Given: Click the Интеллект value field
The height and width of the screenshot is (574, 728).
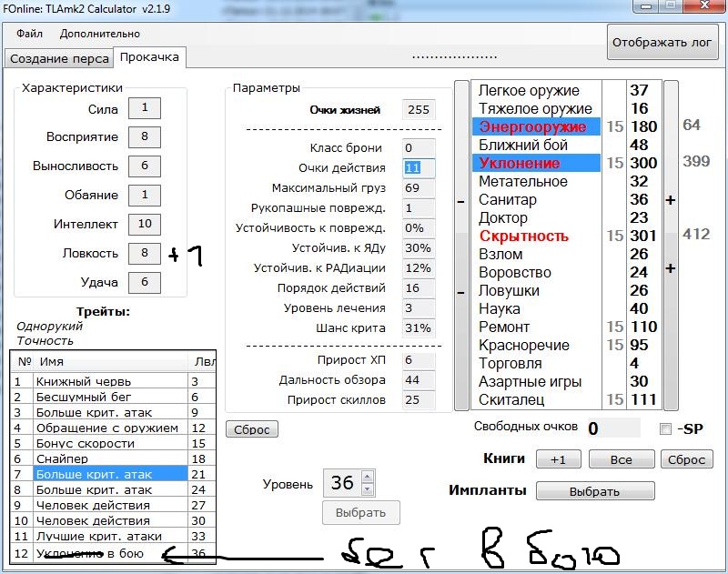Looking at the screenshot, I should 144,224.
